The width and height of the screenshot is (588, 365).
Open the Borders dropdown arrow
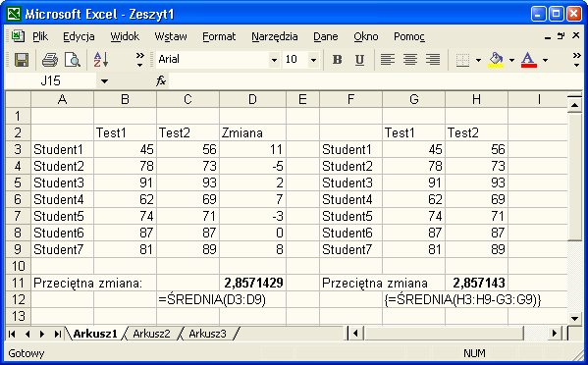478,60
